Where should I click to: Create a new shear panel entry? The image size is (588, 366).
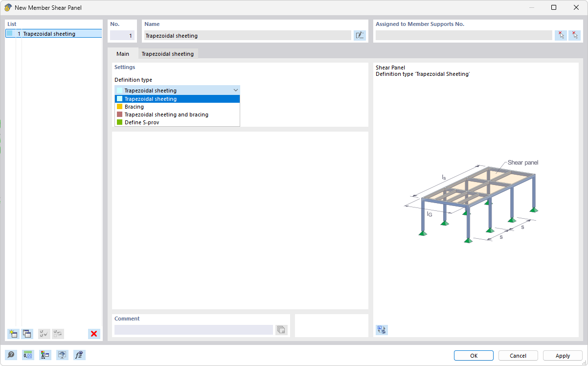coord(13,334)
